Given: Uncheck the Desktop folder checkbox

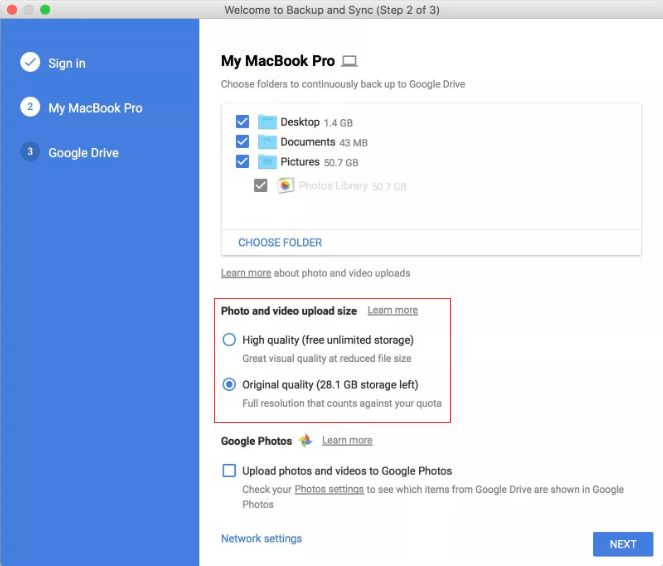Looking at the screenshot, I should 242,122.
